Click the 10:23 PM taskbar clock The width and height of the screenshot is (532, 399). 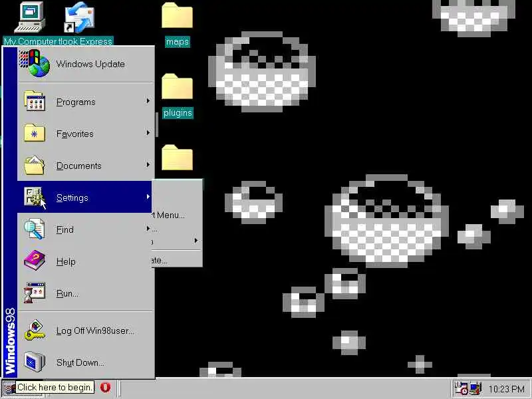pos(506,389)
